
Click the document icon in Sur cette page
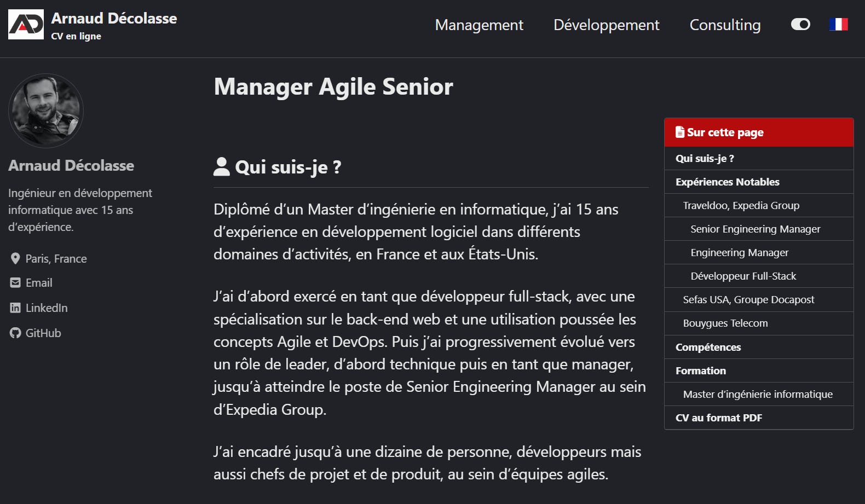click(680, 132)
